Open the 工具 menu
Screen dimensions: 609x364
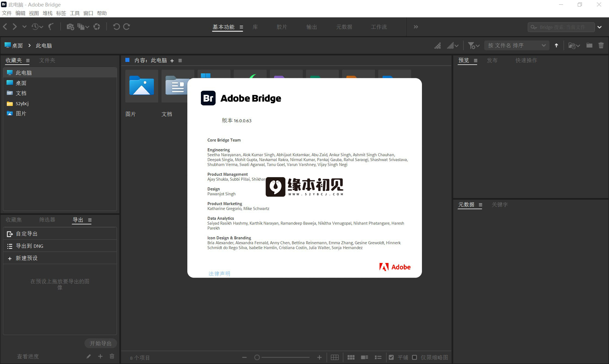[x=74, y=13]
